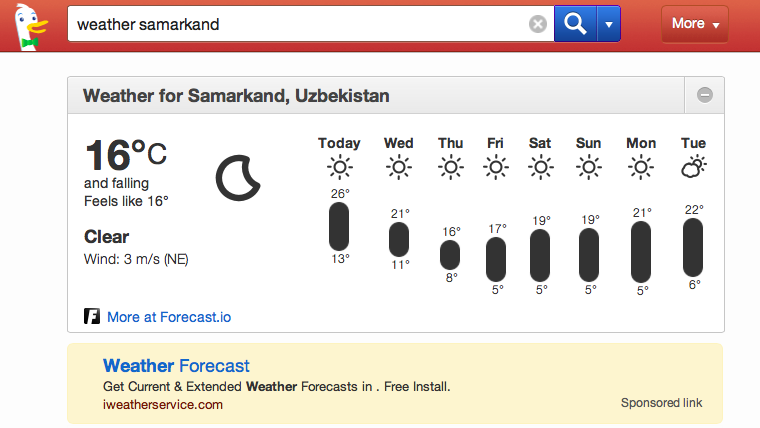Click the Weather for Samarkand, Uzbekistan heading

point(236,96)
